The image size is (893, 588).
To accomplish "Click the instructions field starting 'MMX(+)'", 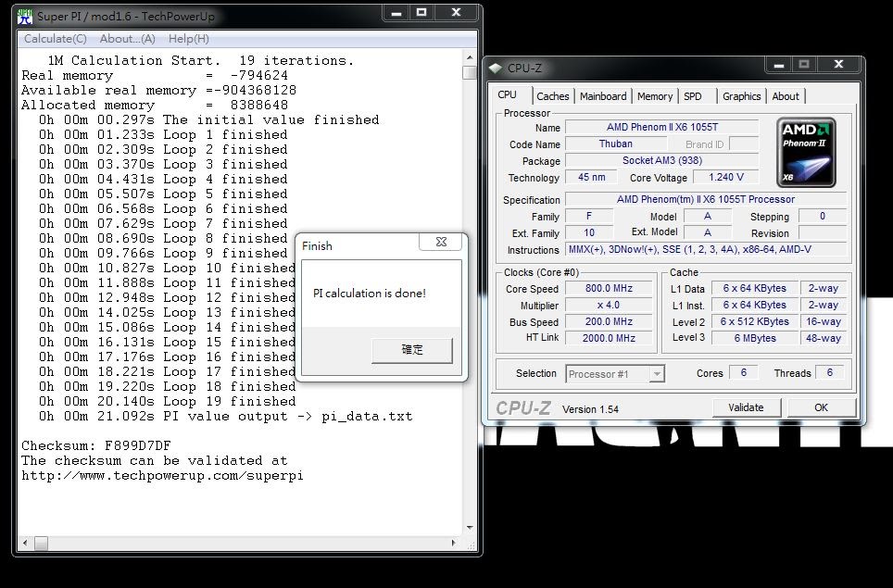I will [706, 249].
